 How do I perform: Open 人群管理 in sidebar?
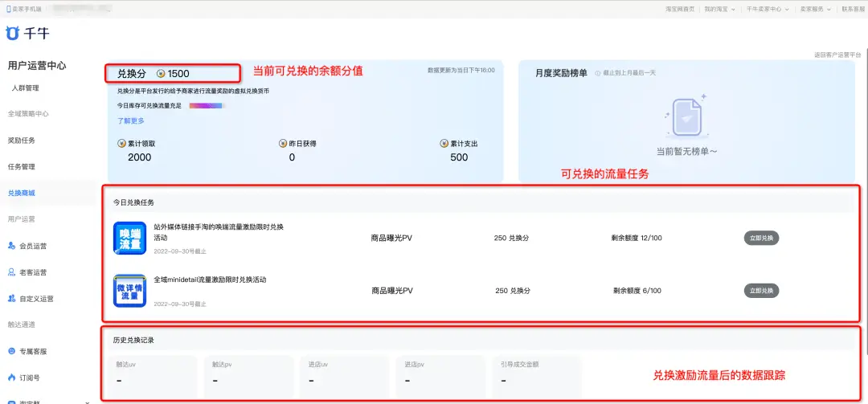point(26,88)
